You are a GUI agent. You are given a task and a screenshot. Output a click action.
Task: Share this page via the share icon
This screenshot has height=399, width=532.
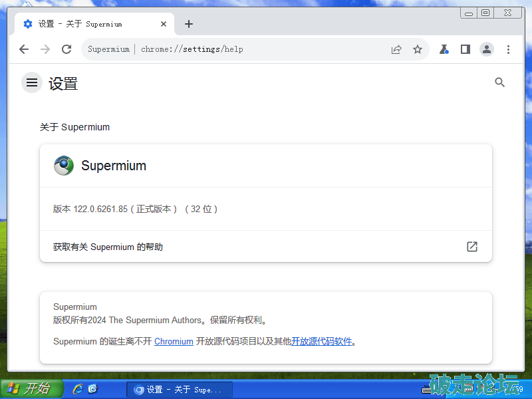pos(396,49)
